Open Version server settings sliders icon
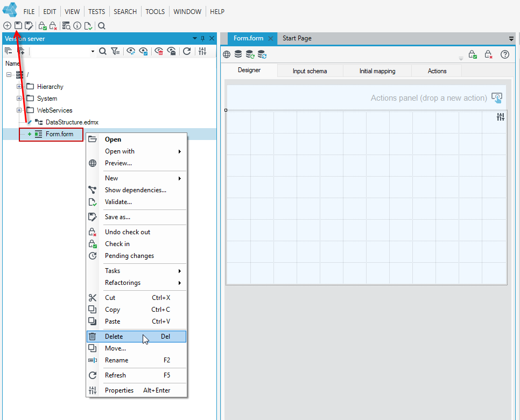The image size is (520, 420). click(202, 51)
